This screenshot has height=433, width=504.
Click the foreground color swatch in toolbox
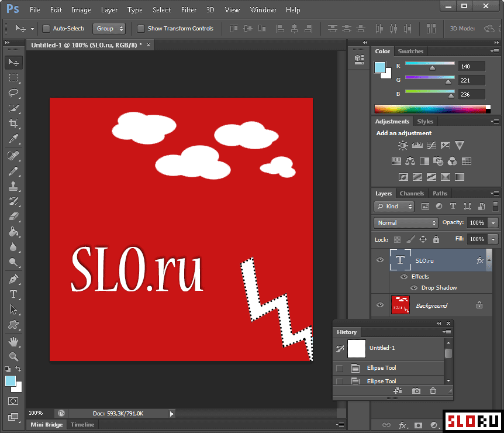pyautogui.click(x=11, y=381)
